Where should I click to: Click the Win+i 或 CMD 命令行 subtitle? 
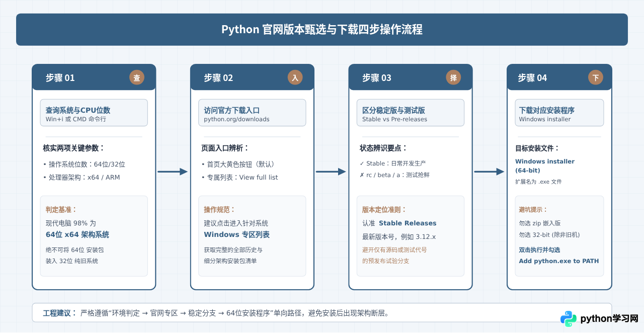[x=76, y=120]
